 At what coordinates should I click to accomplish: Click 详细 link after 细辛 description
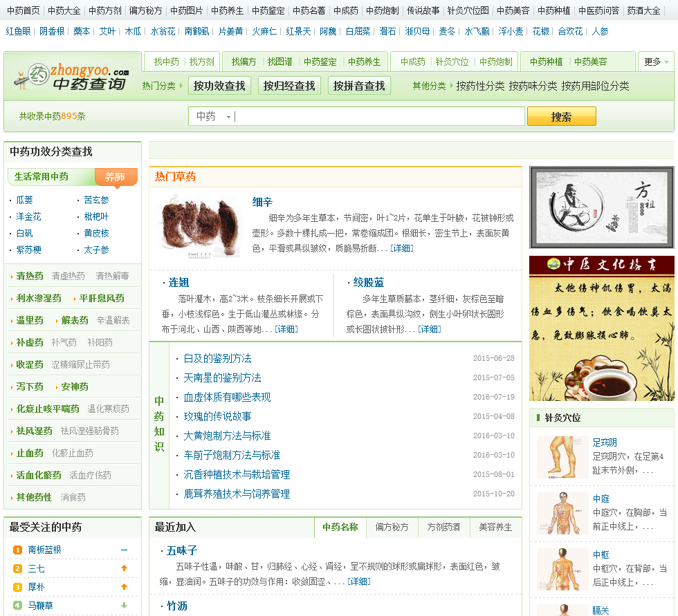[402, 248]
